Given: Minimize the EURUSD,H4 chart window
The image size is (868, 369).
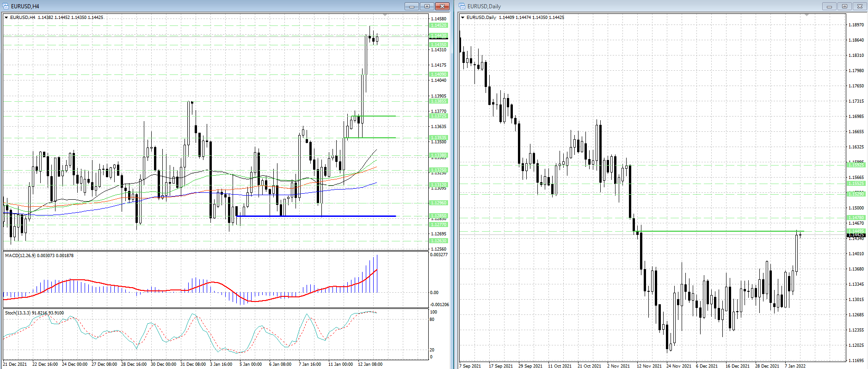Looking at the screenshot, I should coord(412,6).
